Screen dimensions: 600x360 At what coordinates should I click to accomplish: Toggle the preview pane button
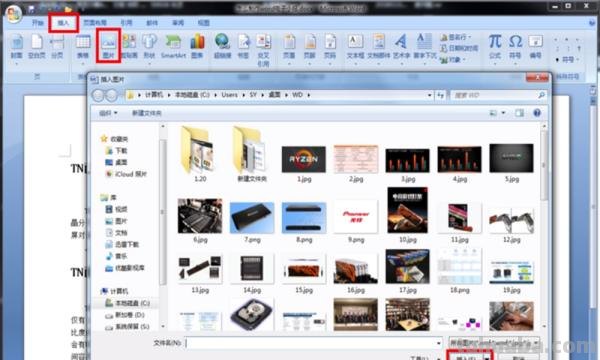click(519, 113)
